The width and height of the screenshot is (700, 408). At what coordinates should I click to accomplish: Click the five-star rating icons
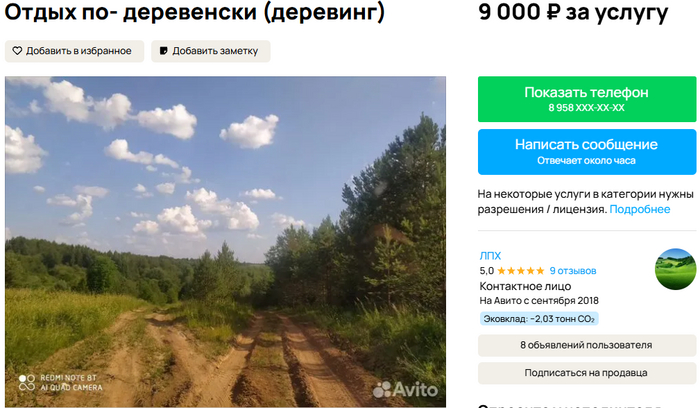tap(521, 271)
